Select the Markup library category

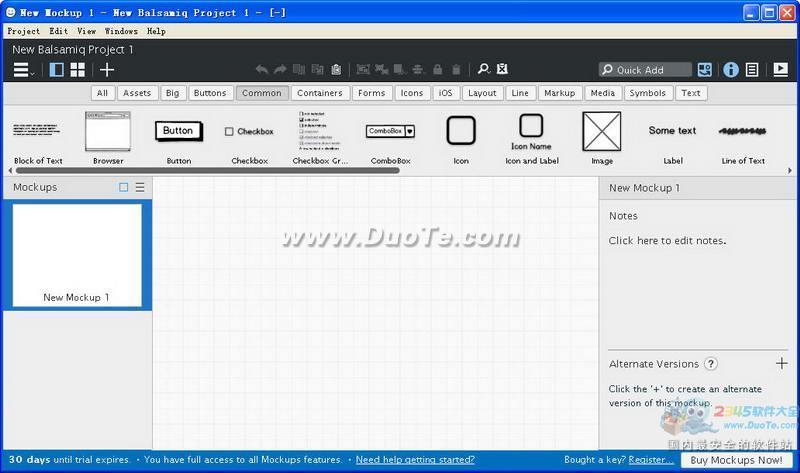pos(560,93)
